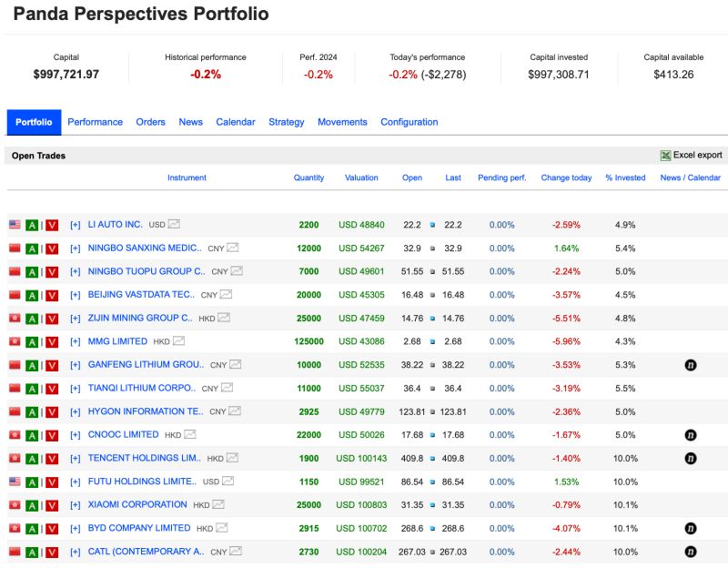Image resolution: width=728 pixels, height=568 pixels.
Task: Click the green A icon for NINGBO TUOPU GROUP
Action: (x=34, y=270)
